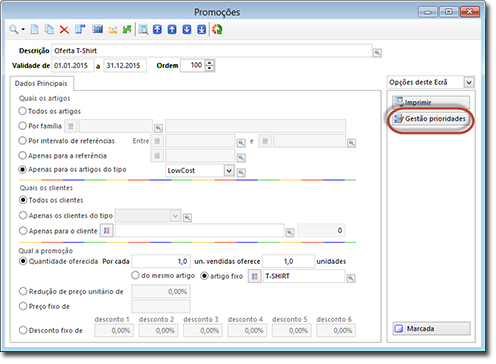Delete the promotion with red X

[x=64, y=30]
